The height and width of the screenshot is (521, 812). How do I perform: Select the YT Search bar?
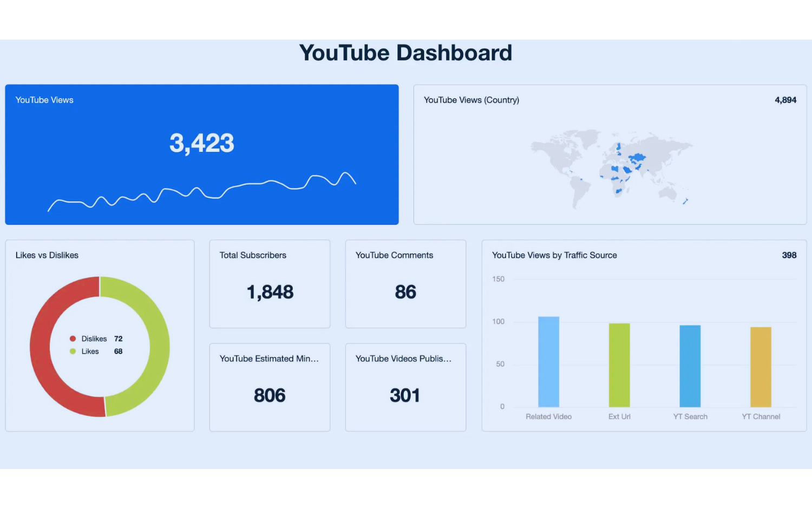(x=690, y=366)
